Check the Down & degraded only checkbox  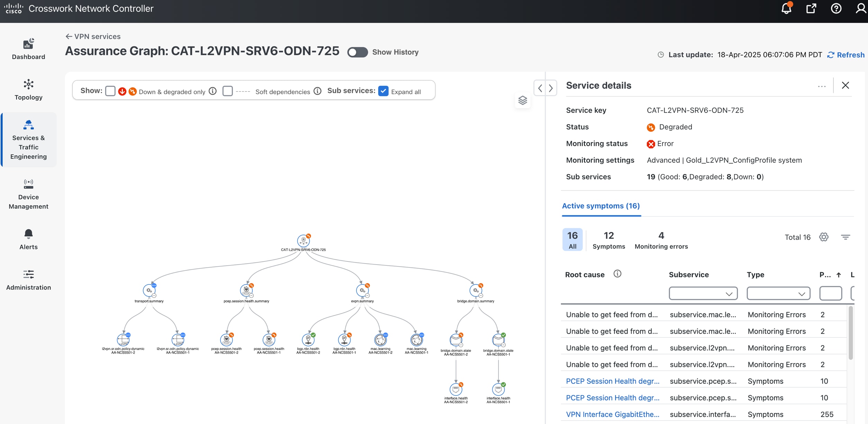point(110,91)
